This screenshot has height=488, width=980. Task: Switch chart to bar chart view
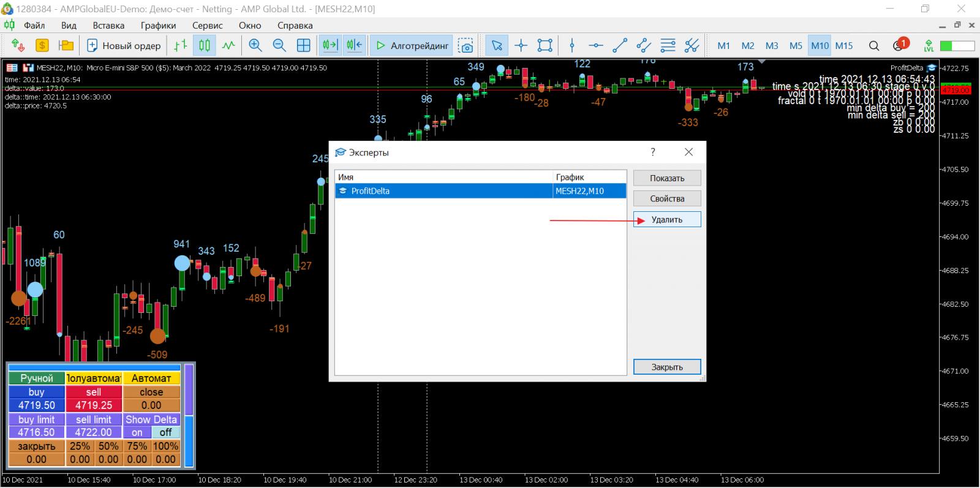pyautogui.click(x=180, y=45)
